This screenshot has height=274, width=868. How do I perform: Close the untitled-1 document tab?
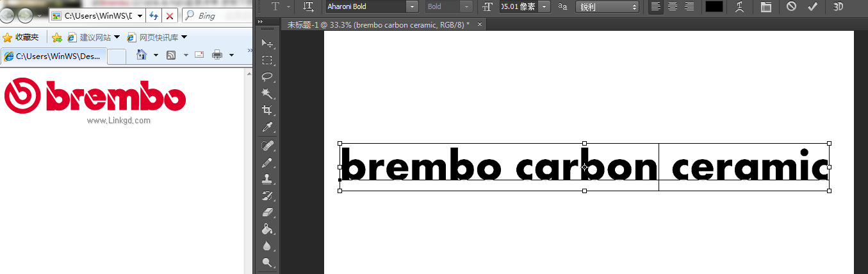click(480, 24)
